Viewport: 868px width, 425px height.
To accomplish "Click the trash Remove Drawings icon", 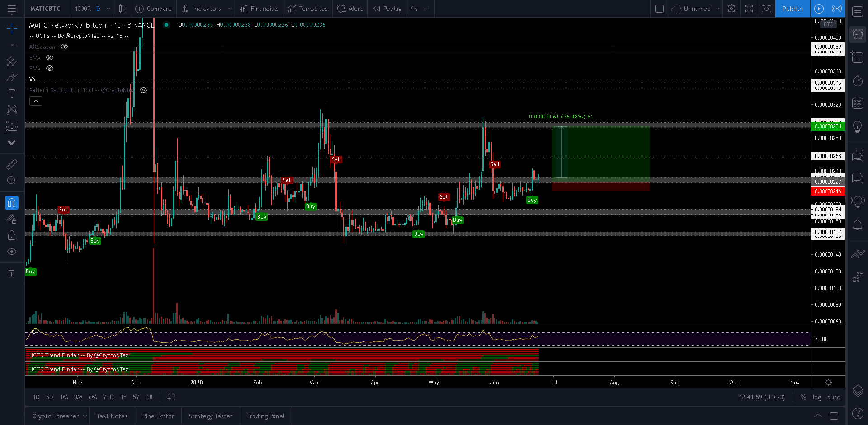I will pos(12,274).
